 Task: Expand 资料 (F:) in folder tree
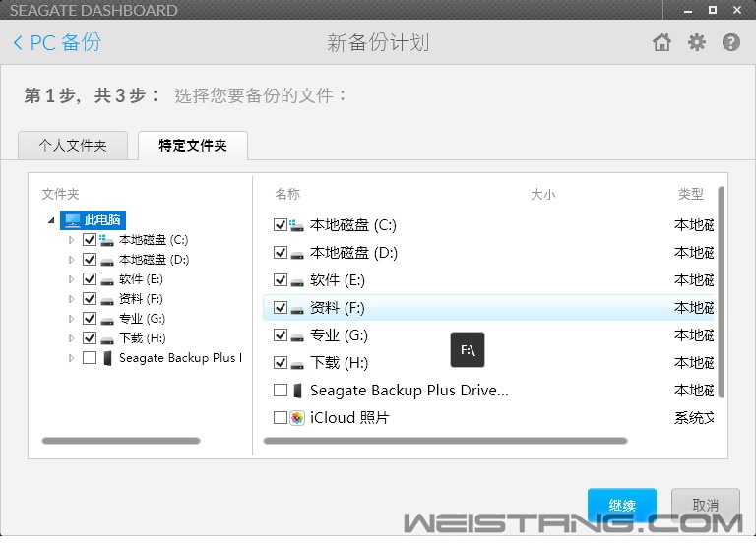71,299
